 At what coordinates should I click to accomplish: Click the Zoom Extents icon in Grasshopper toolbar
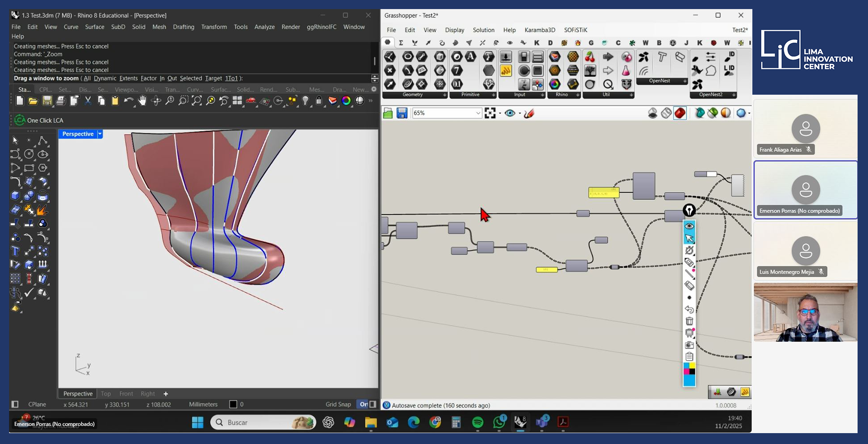490,113
